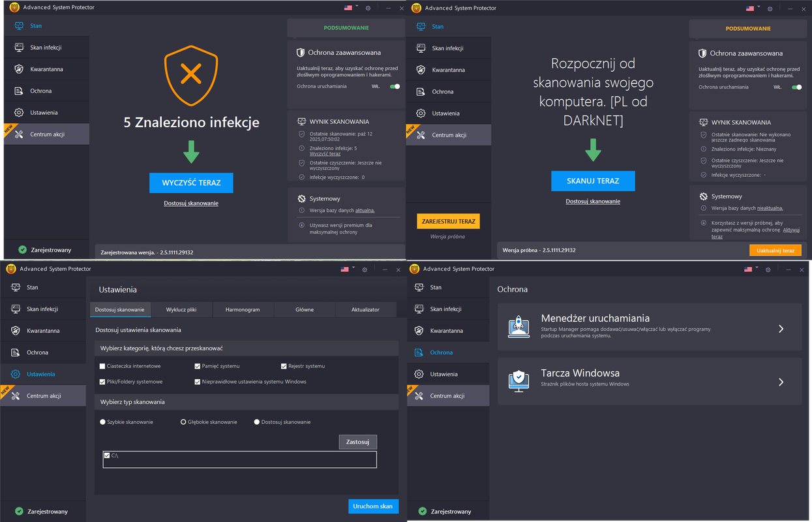812x522 pixels.
Task: Open title bar settings gear in the 5-infections window
Action: click(x=368, y=8)
